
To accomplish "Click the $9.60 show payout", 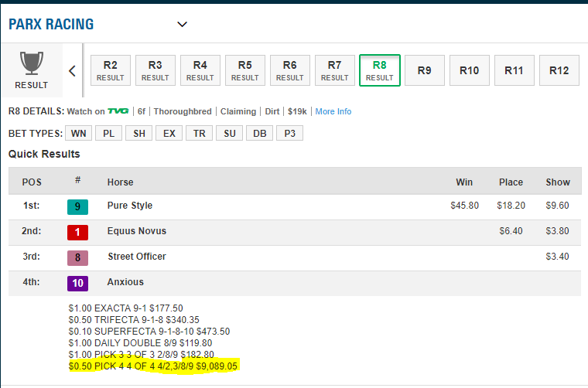I will click(557, 206).
